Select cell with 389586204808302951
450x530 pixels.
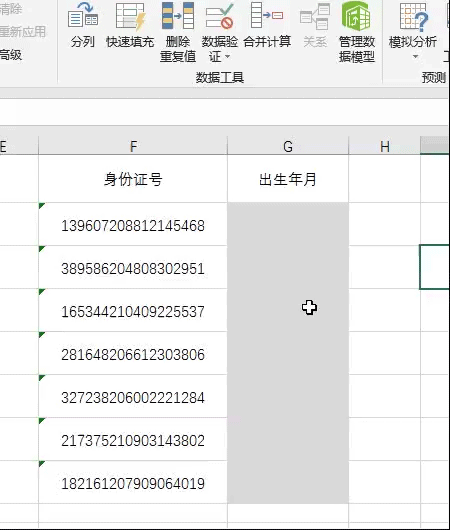click(x=133, y=267)
